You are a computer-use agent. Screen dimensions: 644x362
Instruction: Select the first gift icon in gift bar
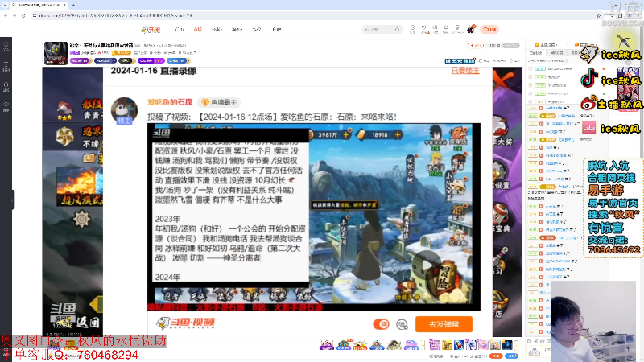point(327,345)
